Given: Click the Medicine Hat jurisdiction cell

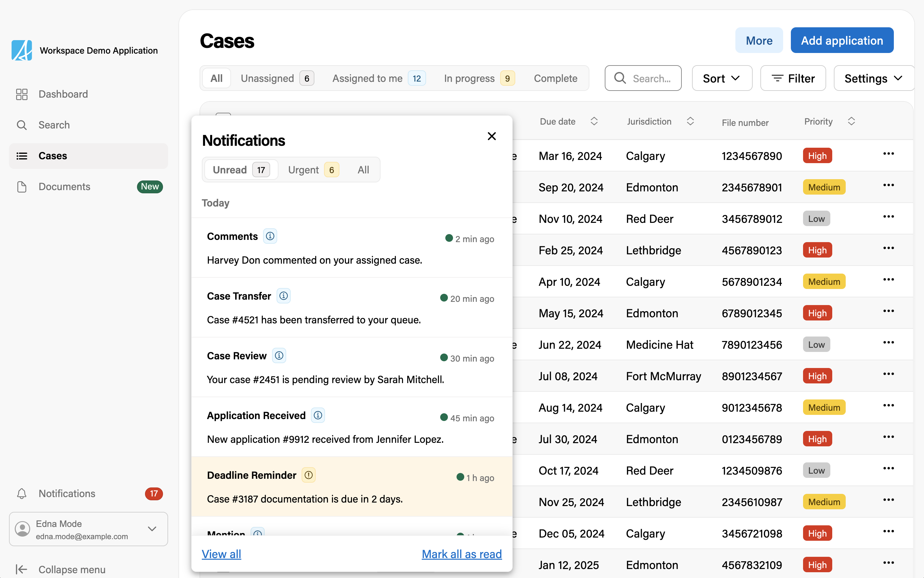Looking at the screenshot, I should pos(659,345).
